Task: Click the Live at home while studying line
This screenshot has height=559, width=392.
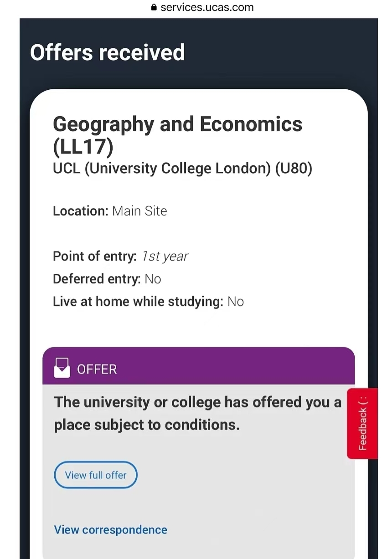Action: click(148, 302)
